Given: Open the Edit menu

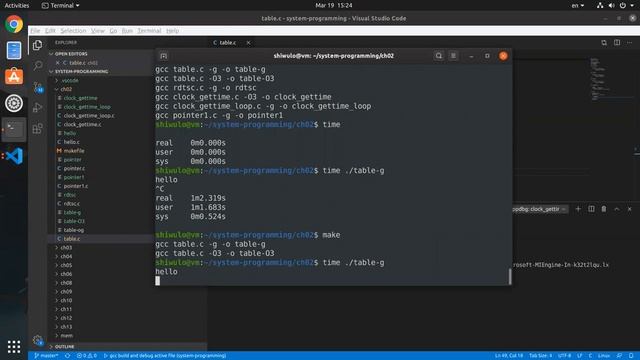Looking at the screenshot, I should 50,31.
